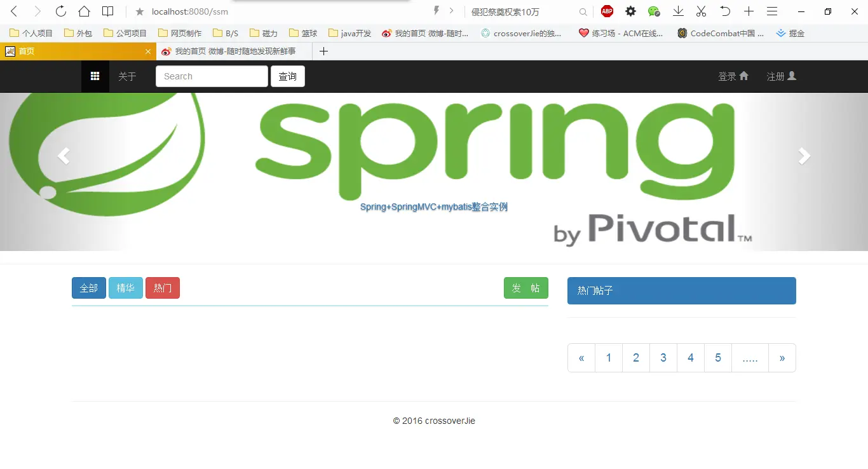
Task: Click the green 发 帖 post button
Action: click(526, 288)
